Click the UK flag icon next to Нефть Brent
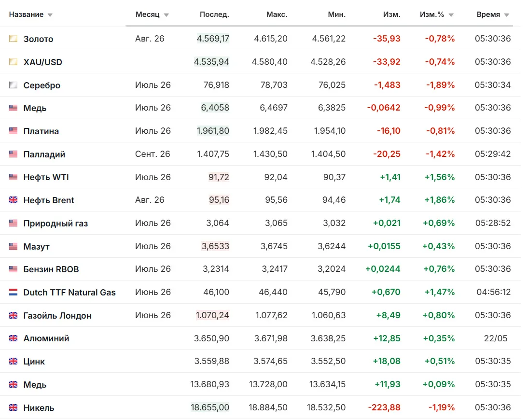Image resolution: width=528 pixels, height=420 pixels. tap(13, 200)
